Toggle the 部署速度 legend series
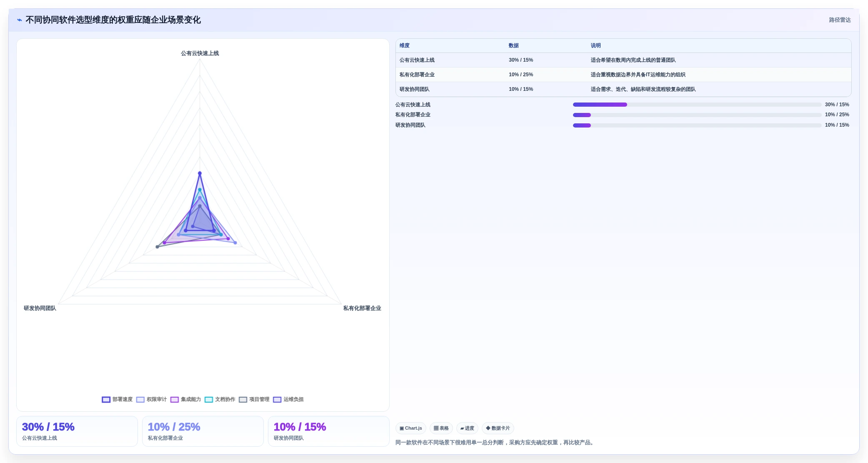The image size is (868, 463). tap(117, 399)
